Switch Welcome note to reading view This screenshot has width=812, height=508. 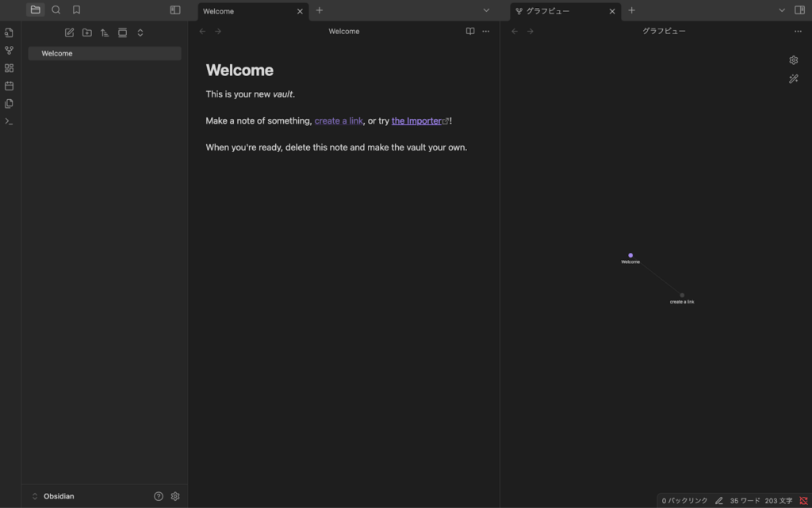(x=470, y=31)
